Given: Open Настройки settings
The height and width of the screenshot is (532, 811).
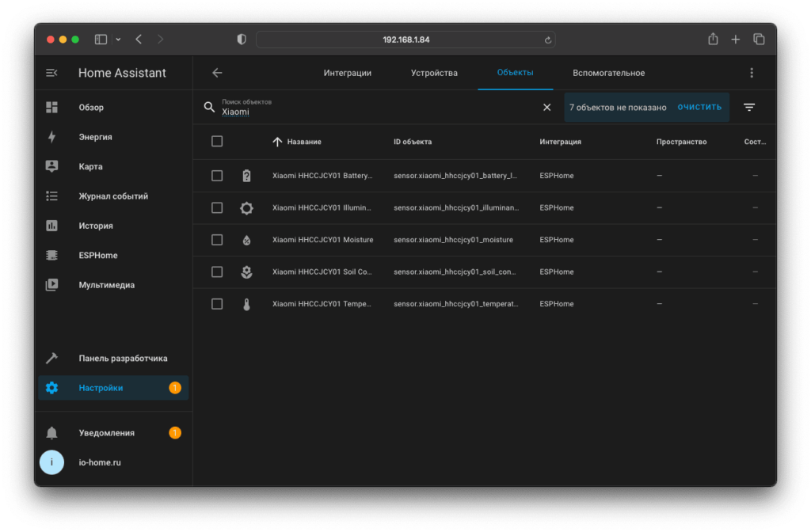Looking at the screenshot, I should pyautogui.click(x=113, y=388).
